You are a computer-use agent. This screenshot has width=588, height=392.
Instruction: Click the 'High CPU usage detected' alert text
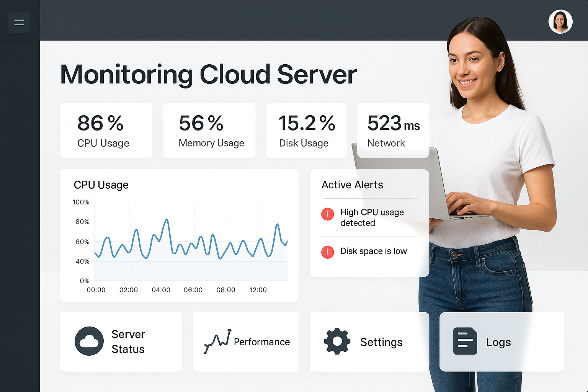[x=372, y=217]
